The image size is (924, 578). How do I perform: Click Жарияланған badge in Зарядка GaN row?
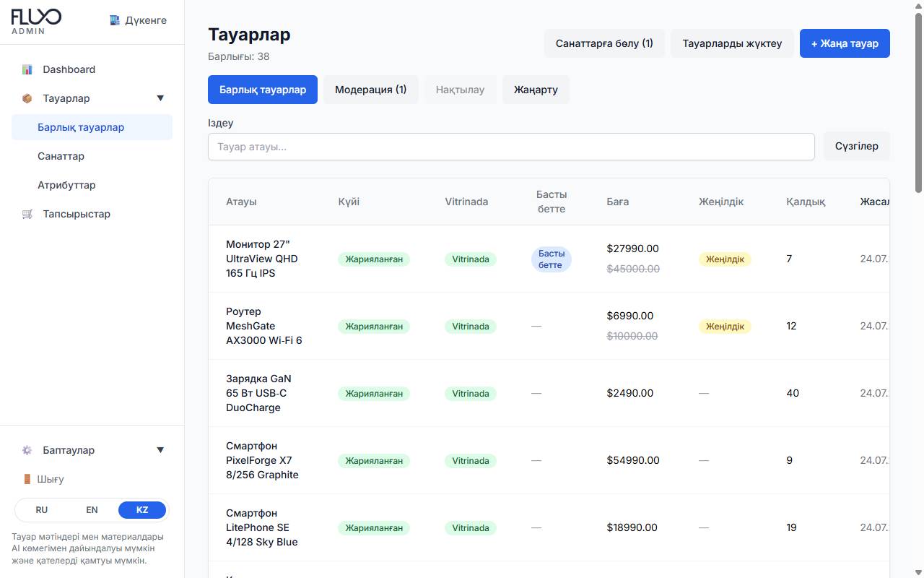(x=374, y=394)
